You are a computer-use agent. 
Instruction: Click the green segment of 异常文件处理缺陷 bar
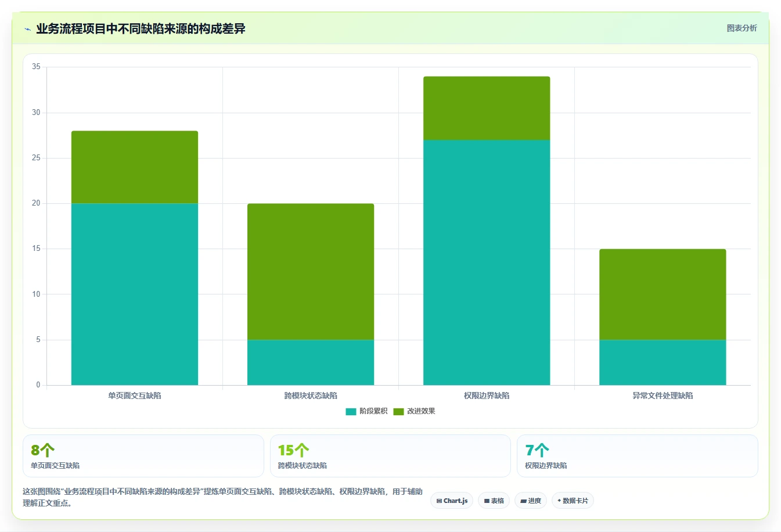(x=663, y=294)
